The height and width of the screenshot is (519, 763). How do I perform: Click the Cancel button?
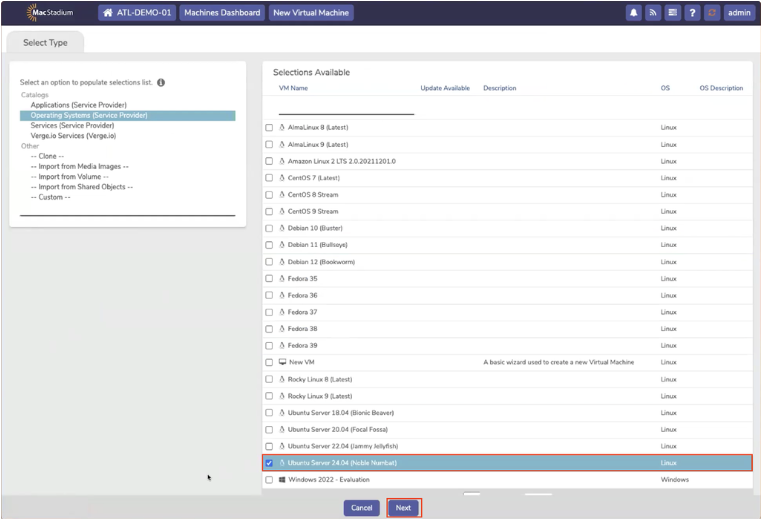point(362,508)
